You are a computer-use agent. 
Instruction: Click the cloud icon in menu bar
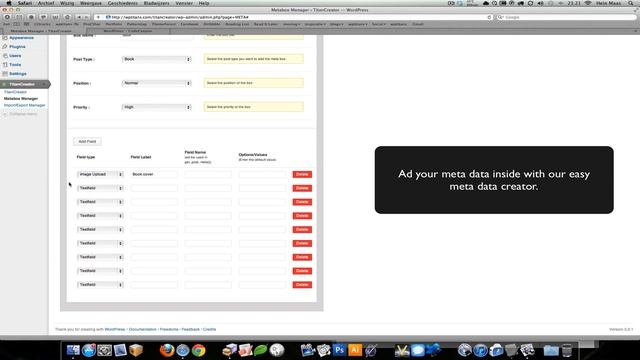[486, 3]
